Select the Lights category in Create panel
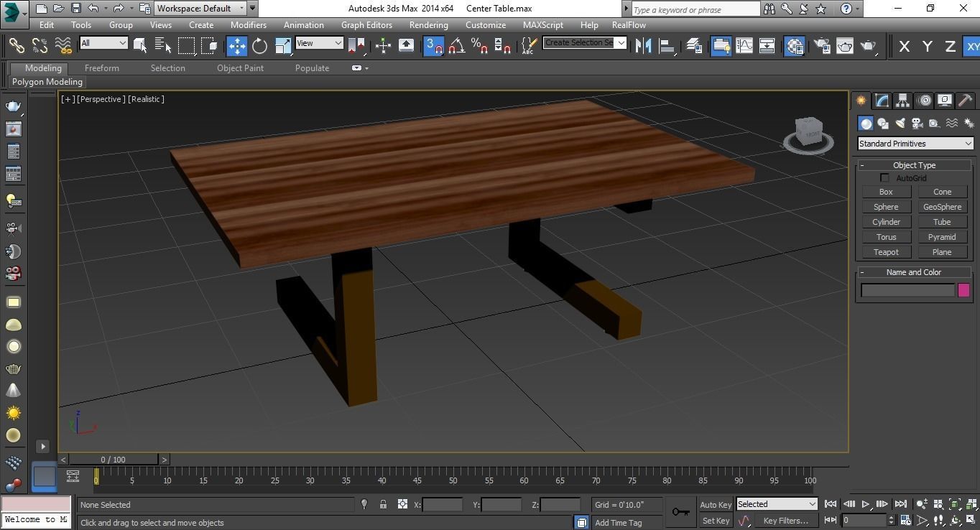 [x=900, y=124]
